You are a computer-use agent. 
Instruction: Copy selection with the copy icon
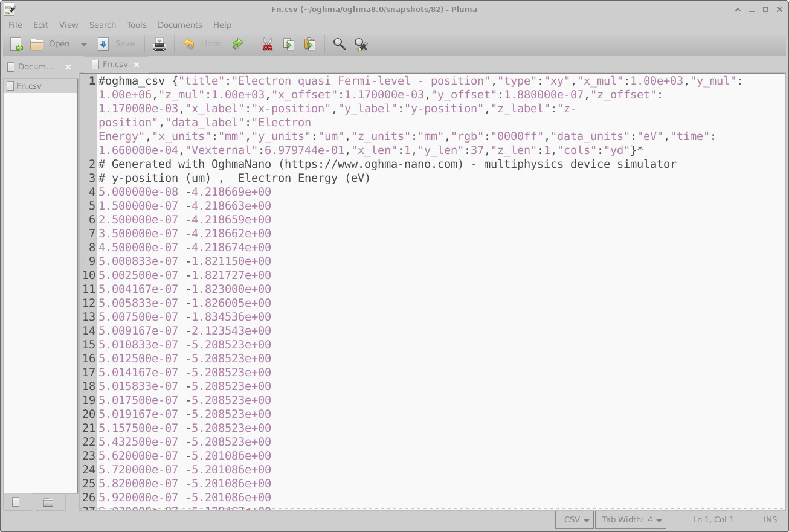289,44
